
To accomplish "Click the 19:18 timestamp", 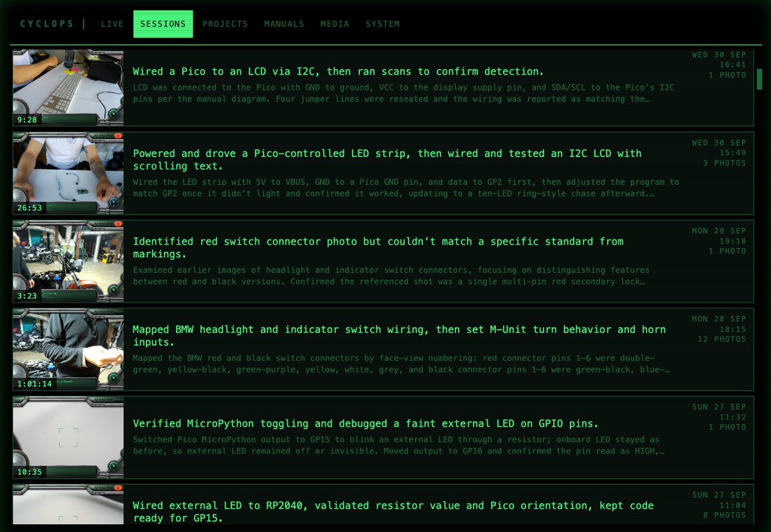I will pos(733,241).
